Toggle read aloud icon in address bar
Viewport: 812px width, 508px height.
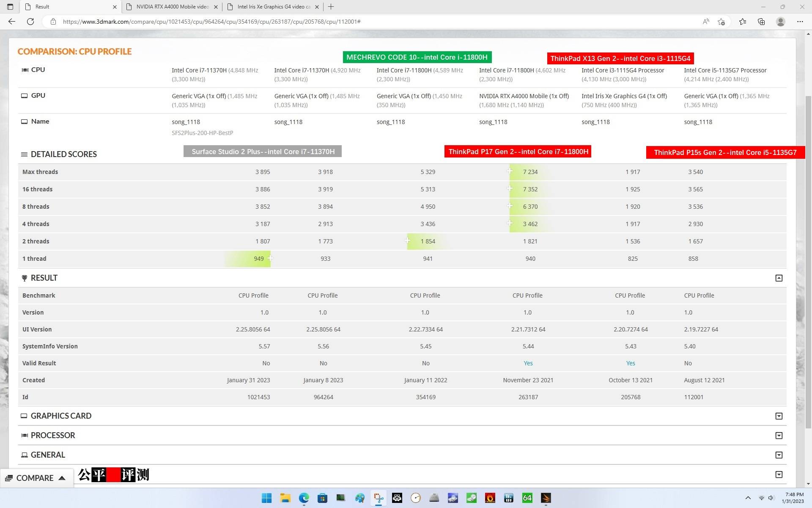click(x=705, y=22)
